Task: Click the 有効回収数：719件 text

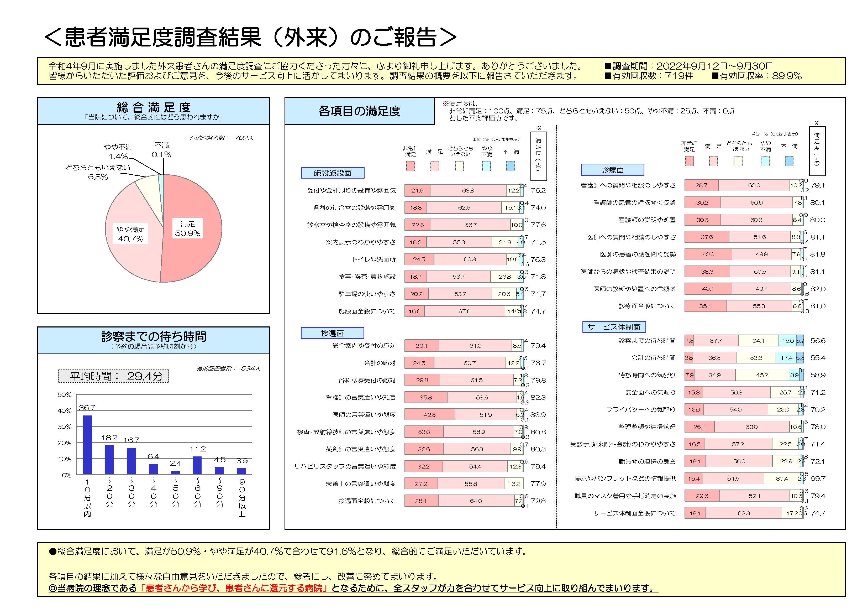Action: 649,76
